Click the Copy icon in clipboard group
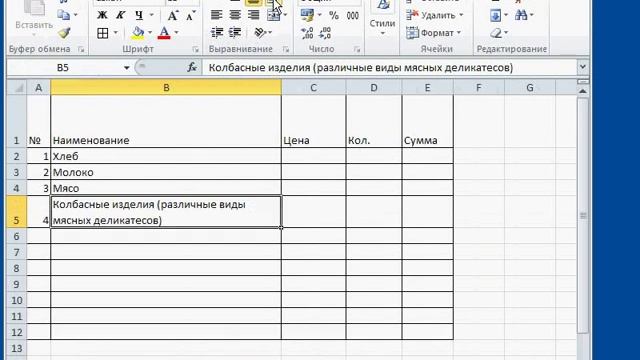This screenshot has width=640, height=360. click(63, 15)
